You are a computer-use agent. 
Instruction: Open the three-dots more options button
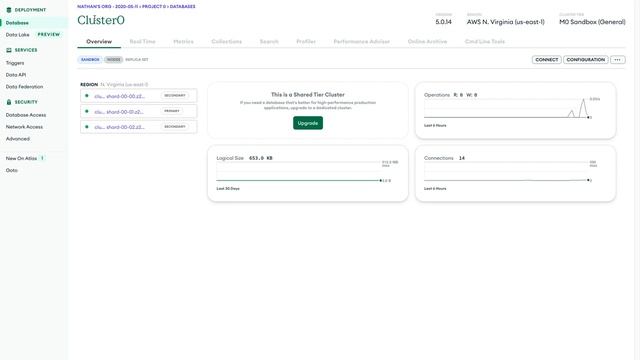coord(618,60)
